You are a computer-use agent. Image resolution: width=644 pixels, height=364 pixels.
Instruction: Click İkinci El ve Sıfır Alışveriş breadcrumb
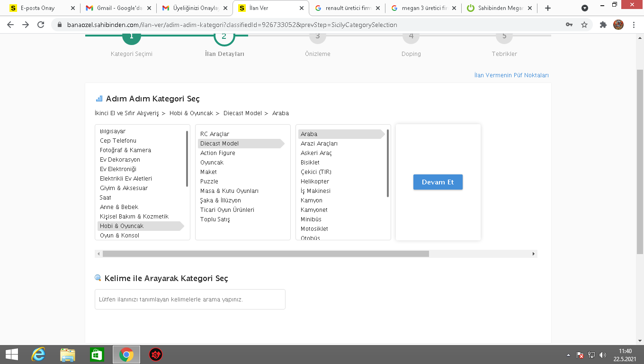(126, 113)
